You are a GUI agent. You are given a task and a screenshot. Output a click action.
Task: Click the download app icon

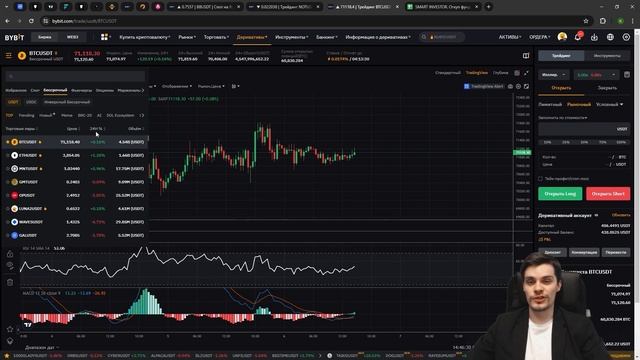(594, 37)
